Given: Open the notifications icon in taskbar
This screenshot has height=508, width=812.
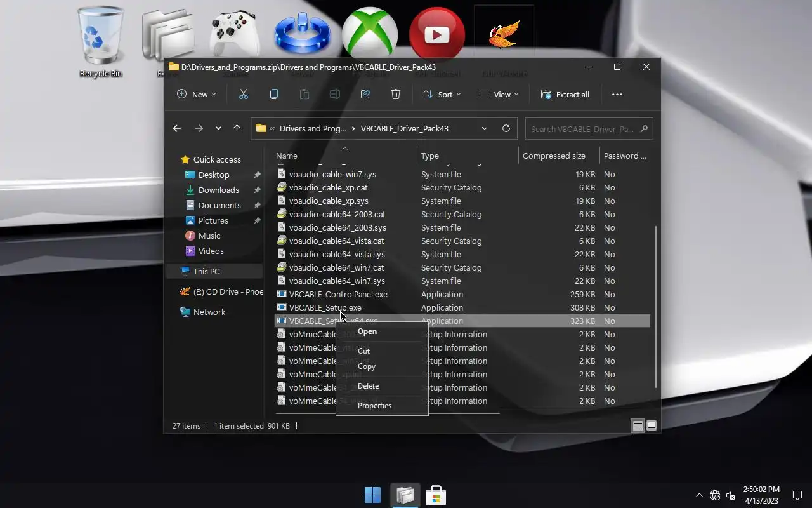Looking at the screenshot, I should (x=797, y=495).
